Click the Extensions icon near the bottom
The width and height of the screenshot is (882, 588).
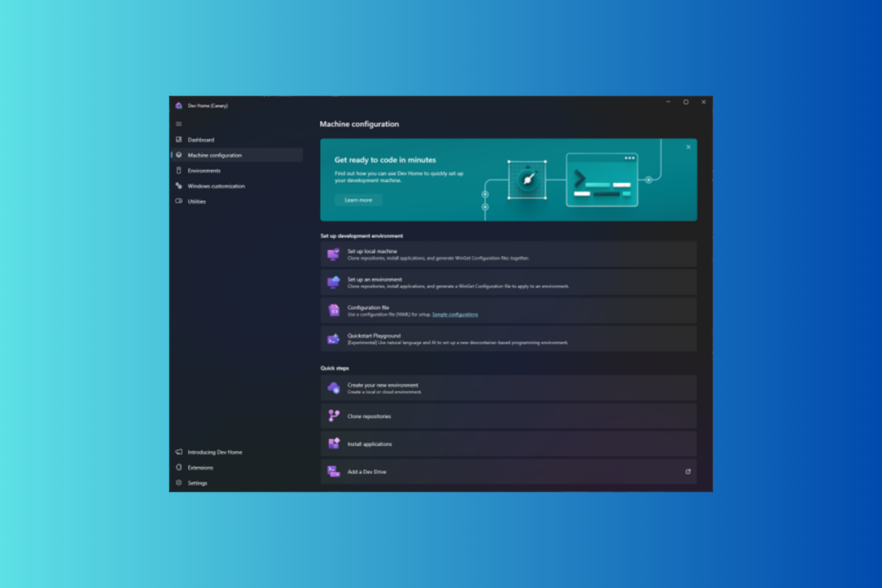coord(179,467)
